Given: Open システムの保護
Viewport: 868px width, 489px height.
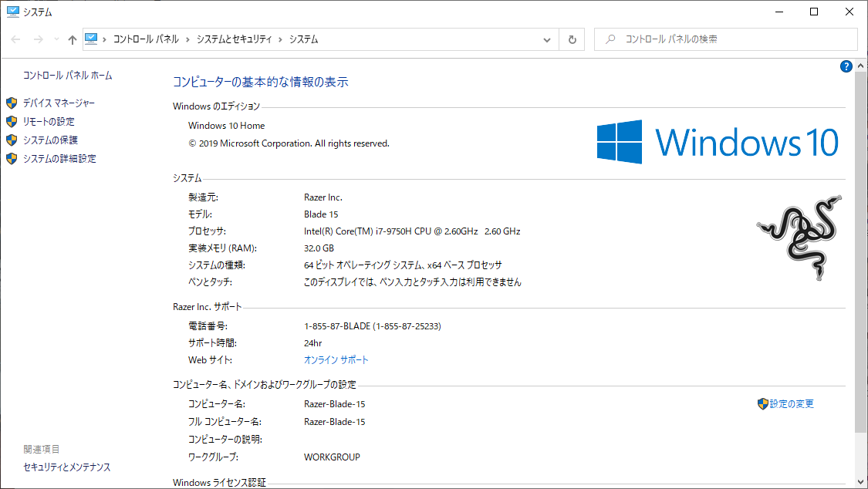Looking at the screenshot, I should pyautogui.click(x=50, y=140).
